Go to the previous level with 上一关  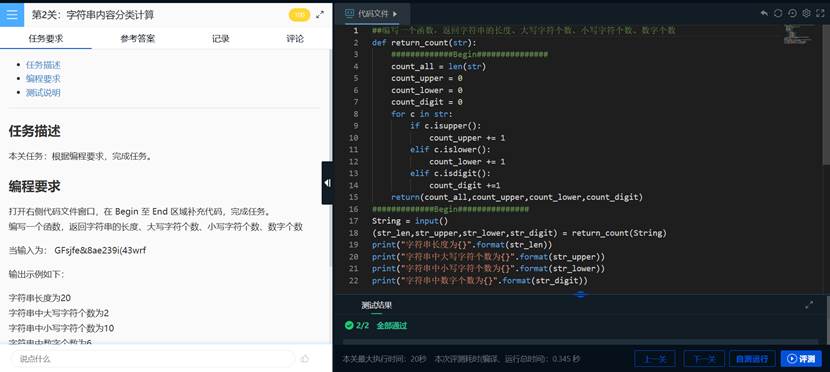click(654, 358)
